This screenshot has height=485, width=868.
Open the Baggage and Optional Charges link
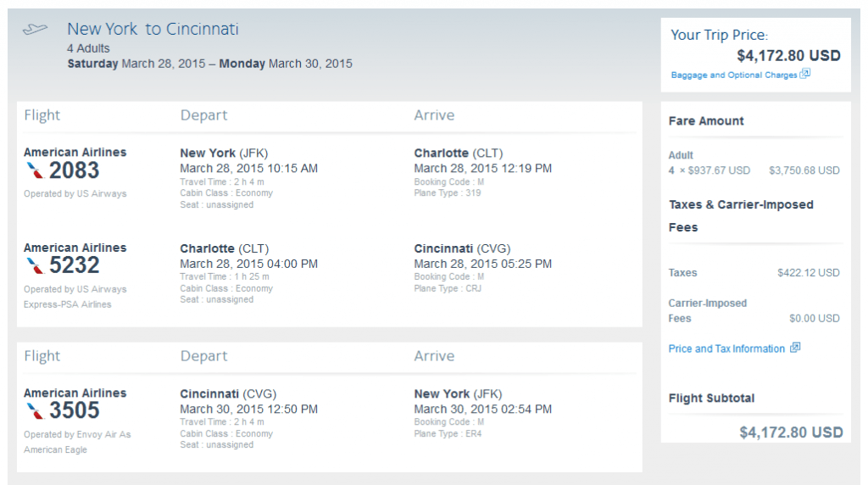[734, 75]
